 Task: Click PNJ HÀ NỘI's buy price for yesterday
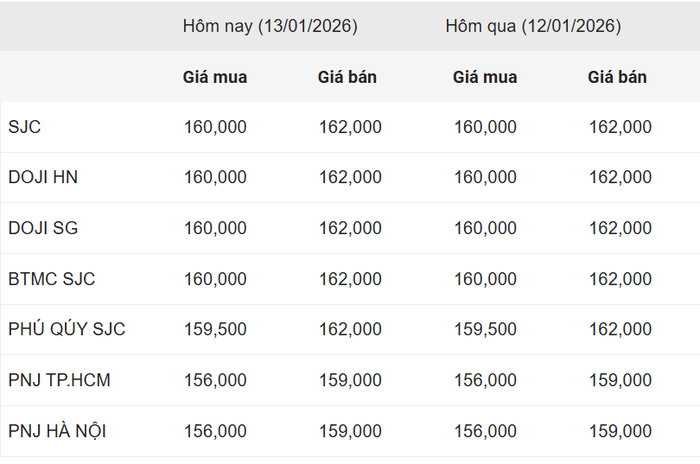485,431
